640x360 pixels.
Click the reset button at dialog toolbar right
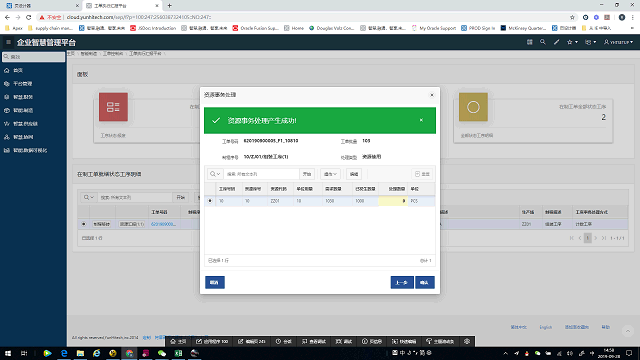422,174
